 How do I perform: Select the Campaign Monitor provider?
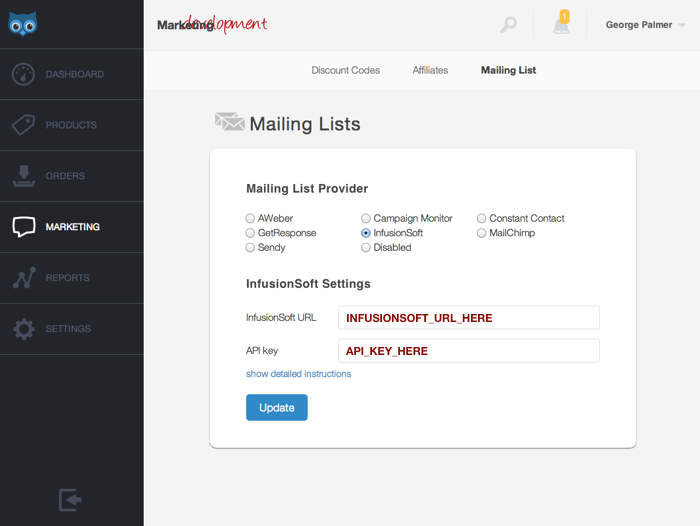tap(366, 218)
